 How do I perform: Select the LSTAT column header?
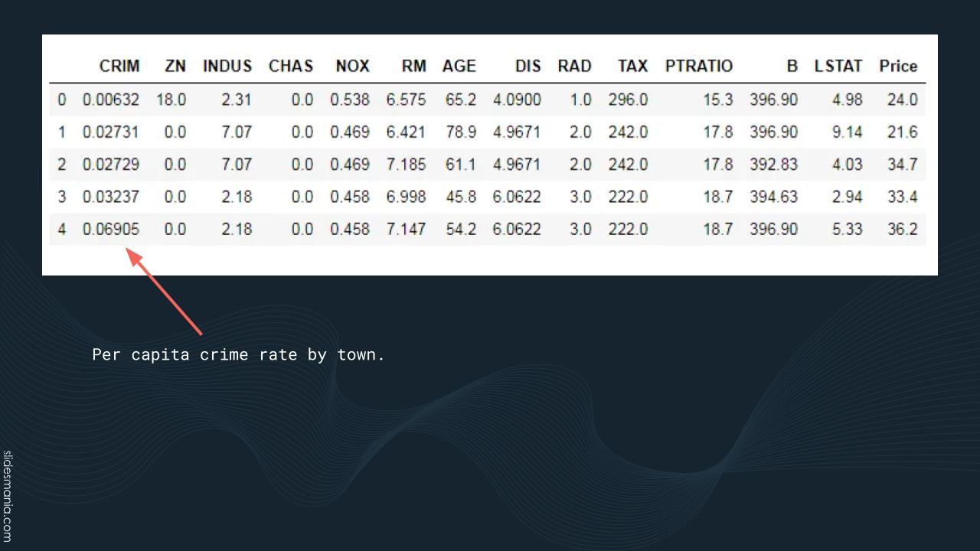[x=838, y=67]
